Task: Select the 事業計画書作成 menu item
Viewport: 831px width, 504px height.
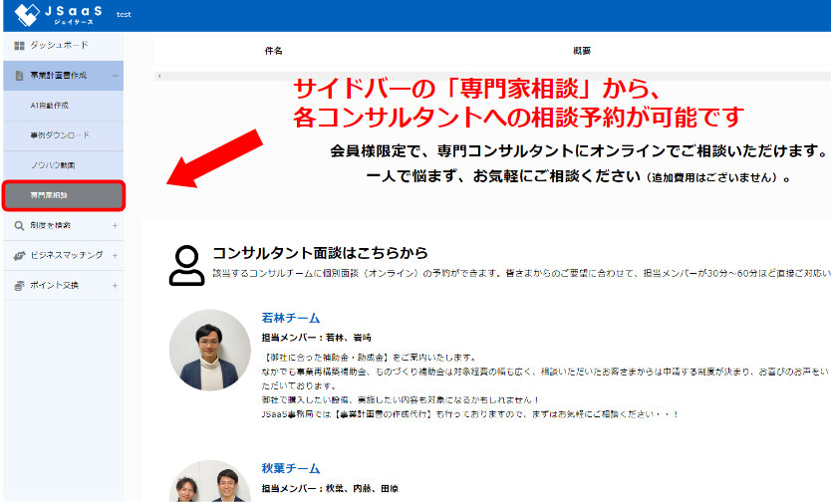Action: [x=63, y=76]
